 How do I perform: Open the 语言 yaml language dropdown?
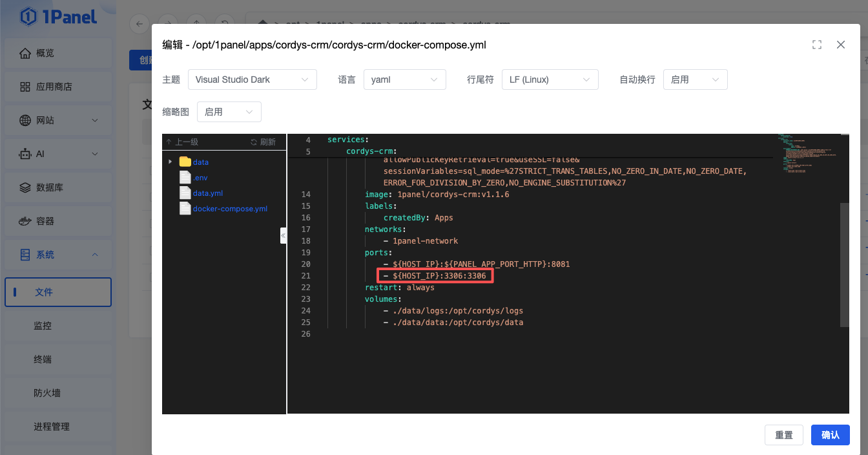coord(405,79)
